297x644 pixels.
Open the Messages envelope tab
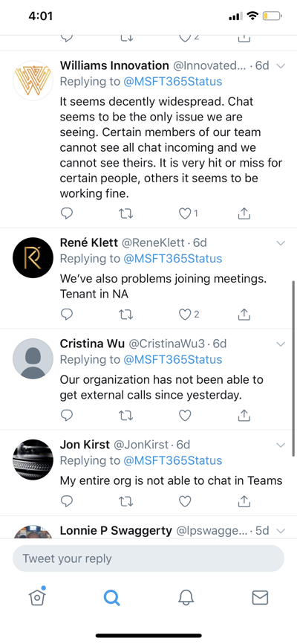click(260, 598)
